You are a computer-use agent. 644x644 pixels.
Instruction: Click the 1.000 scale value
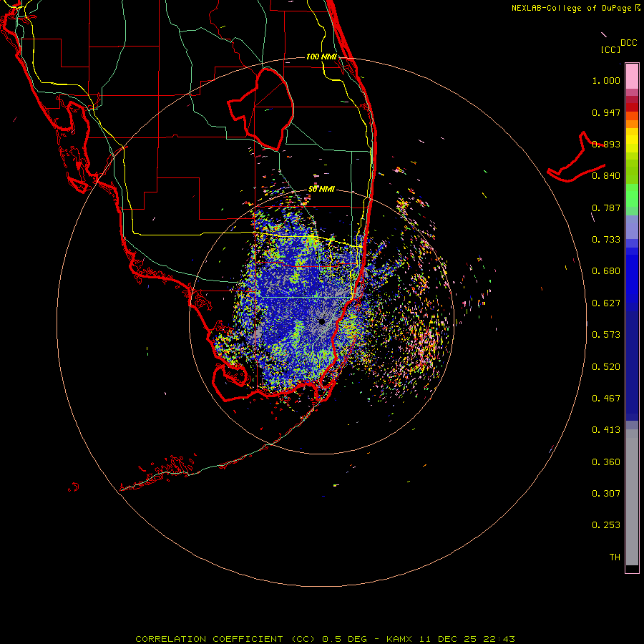[606, 80]
